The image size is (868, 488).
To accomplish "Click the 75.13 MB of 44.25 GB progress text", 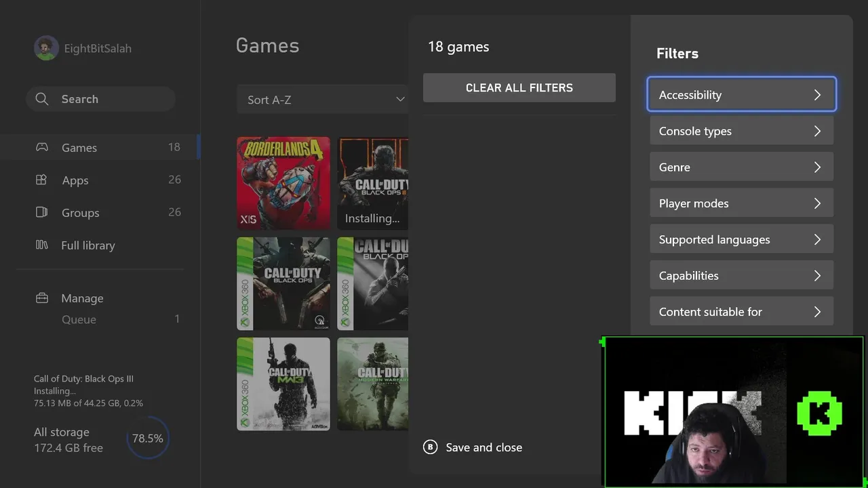I will pos(88,403).
